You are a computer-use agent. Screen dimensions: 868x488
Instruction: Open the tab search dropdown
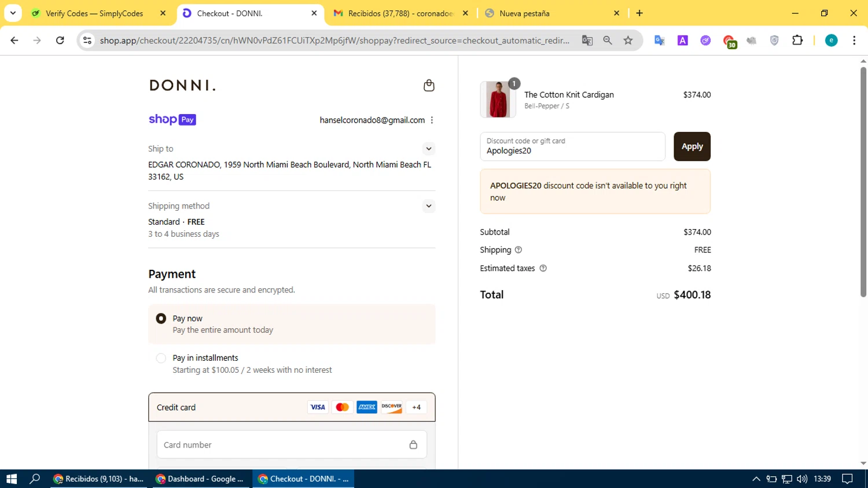[x=13, y=13]
